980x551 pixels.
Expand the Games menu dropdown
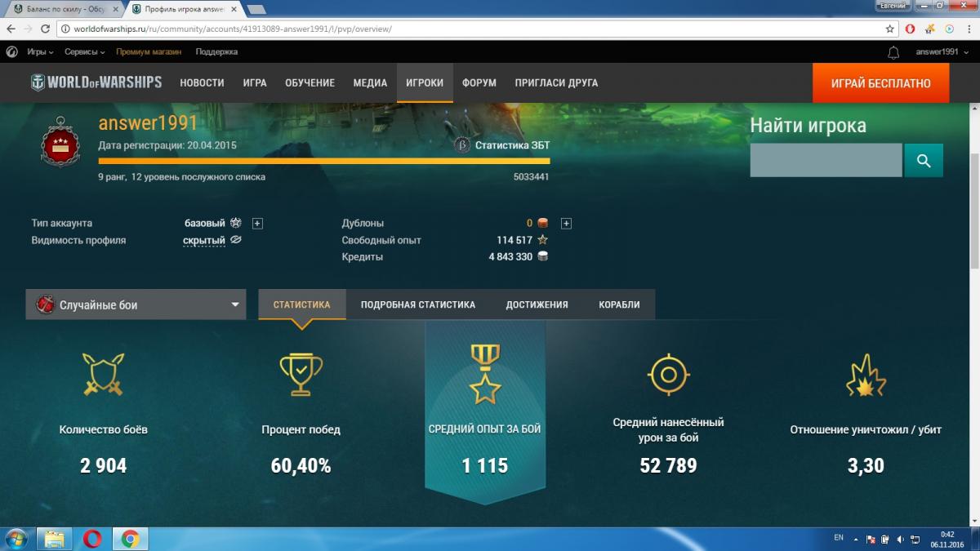(40, 52)
